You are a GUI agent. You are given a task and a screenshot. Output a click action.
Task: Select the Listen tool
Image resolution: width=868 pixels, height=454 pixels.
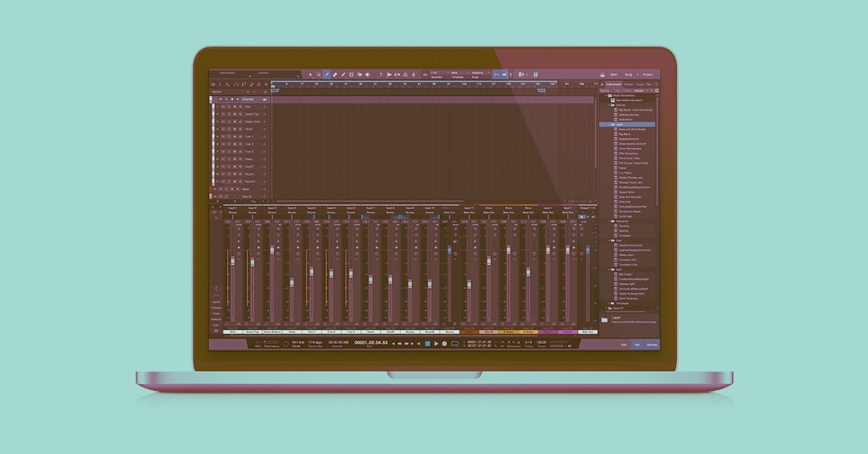[367, 74]
